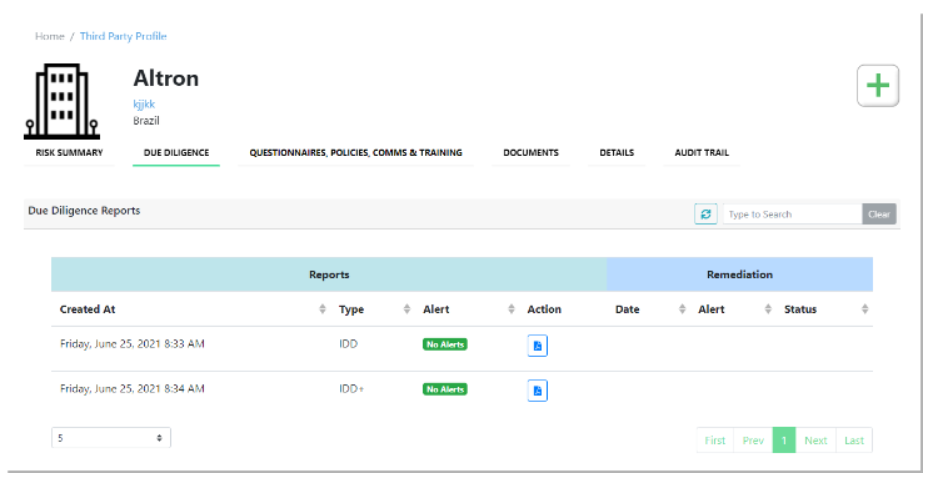Image resolution: width=932 pixels, height=477 pixels.
Task: Click the kjjkk link under Altron
Action: pos(144,104)
